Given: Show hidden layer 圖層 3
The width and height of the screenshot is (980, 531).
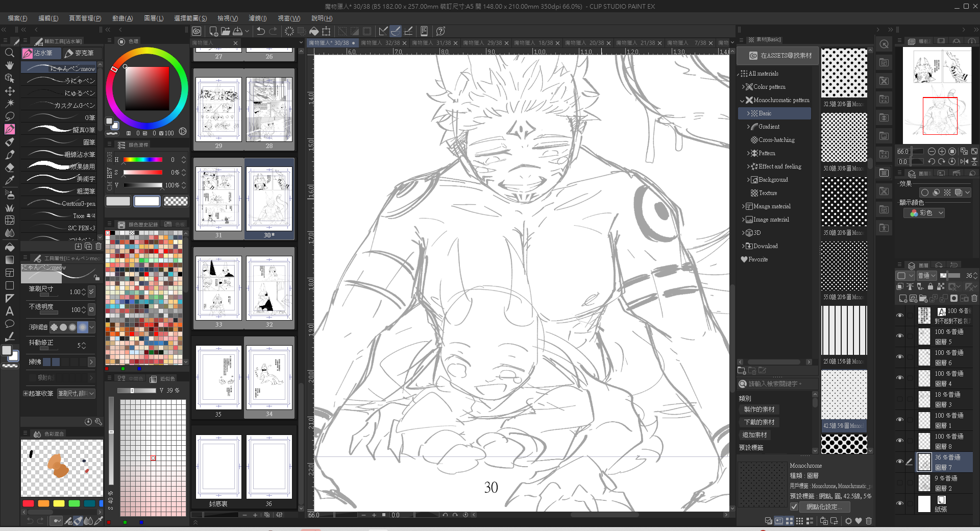Looking at the screenshot, I should point(899,399).
